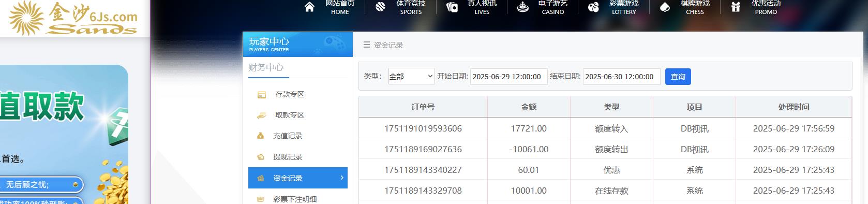Open the CASINO 电子游艺 menu
The image size is (868, 204).
tap(553, 7)
